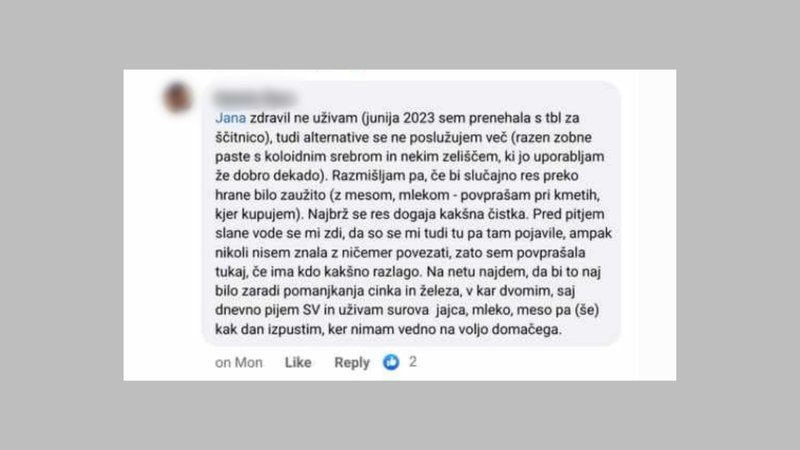Click the word 'ščitnico' in the comment
This screenshot has height=450, width=800.
[239, 138]
